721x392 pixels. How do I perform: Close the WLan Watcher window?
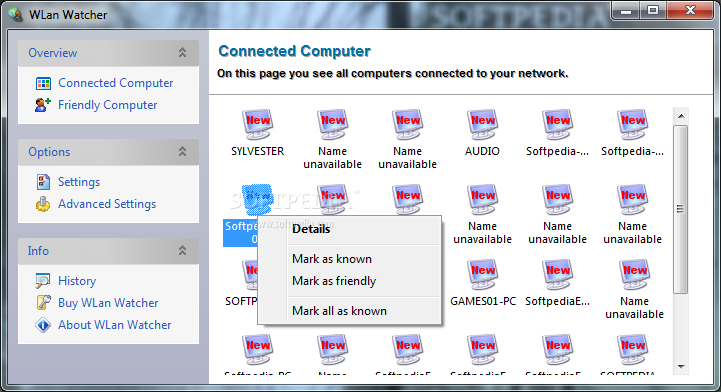[690, 11]
